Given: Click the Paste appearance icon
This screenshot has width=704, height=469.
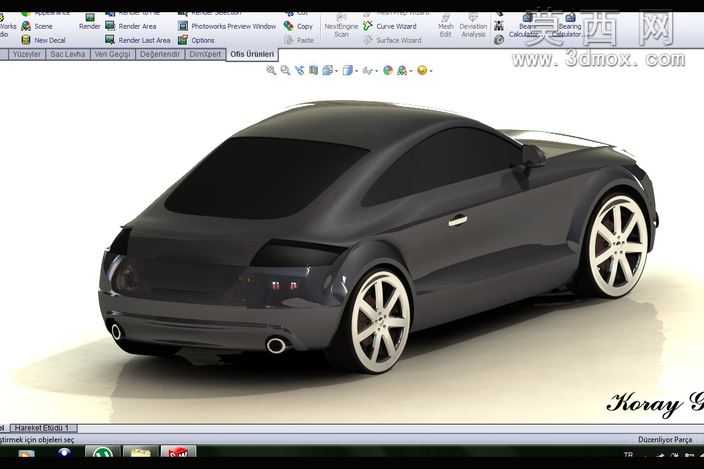Looking at the screenshot, I should click(288, 40).
